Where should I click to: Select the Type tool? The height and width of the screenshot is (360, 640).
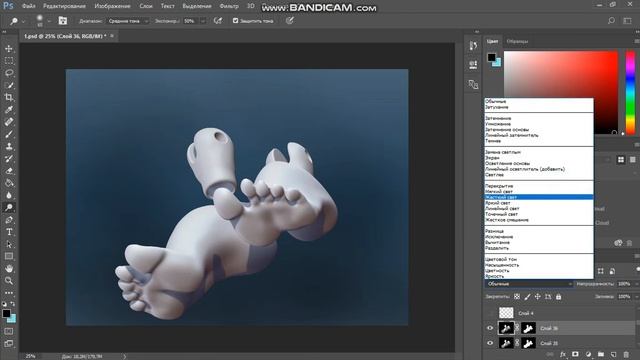(x=9, y=232)
